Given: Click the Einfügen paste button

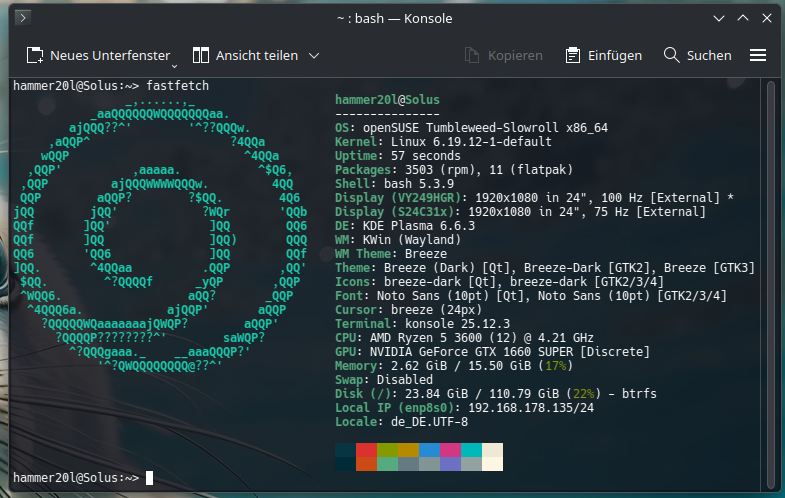Looking at the screenshot, I should (x=603, y=55).
